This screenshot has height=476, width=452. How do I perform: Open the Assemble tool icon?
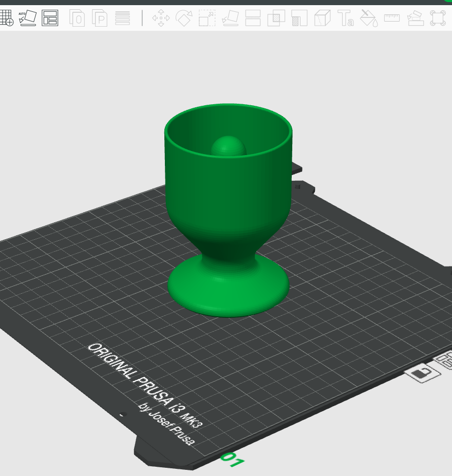pyautogui.click(x=415, y=18)
